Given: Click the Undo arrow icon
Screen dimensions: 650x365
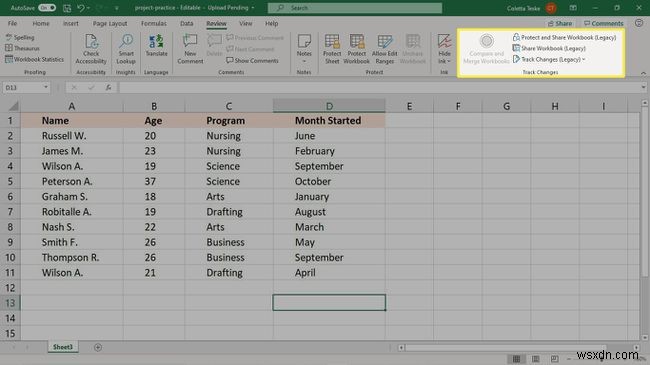Looking at the screenshot, I should pyautogui.click(x=81, y=8).
